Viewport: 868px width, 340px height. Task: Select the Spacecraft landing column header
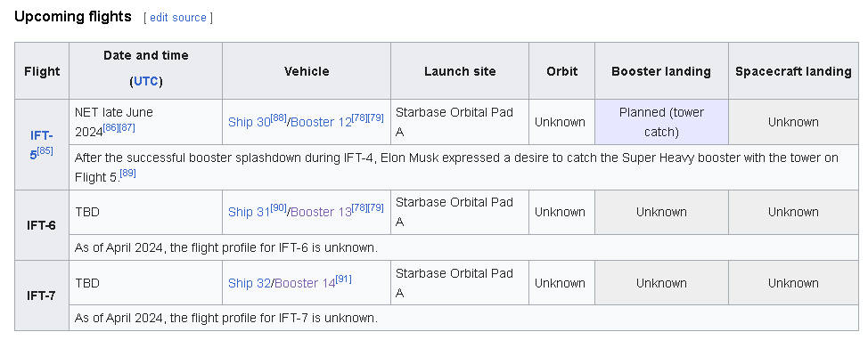(x=793, y=71)
